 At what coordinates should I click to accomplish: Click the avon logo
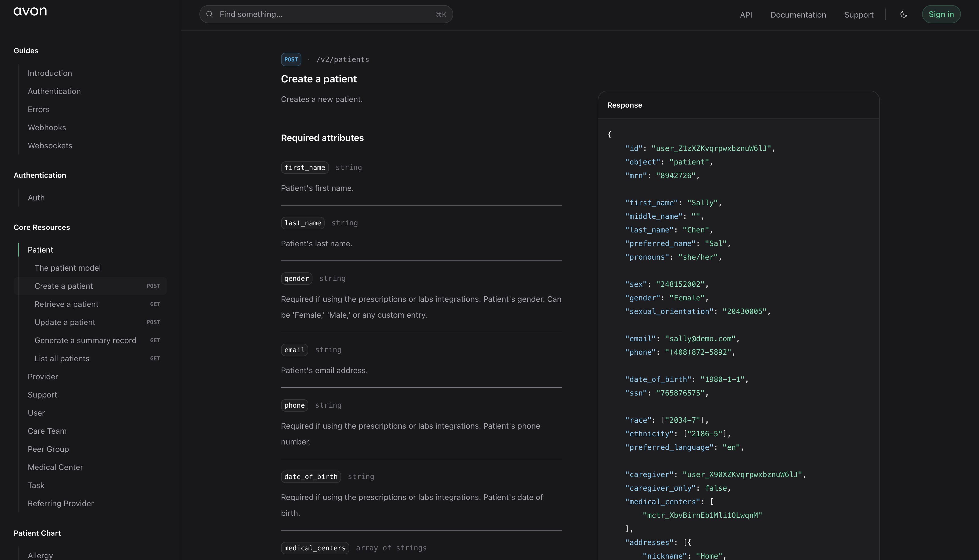coord(30,11)
